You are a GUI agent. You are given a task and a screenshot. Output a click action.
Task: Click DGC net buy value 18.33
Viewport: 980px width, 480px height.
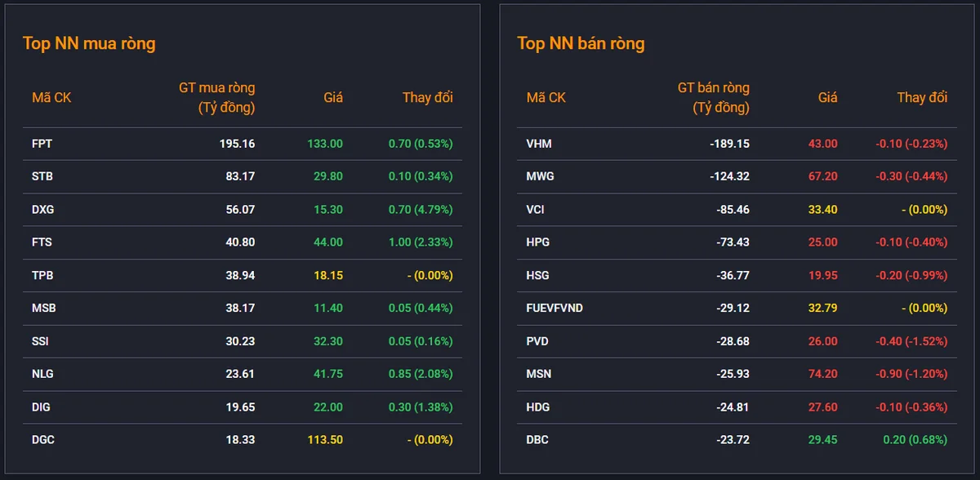click(x=240, y=440)
